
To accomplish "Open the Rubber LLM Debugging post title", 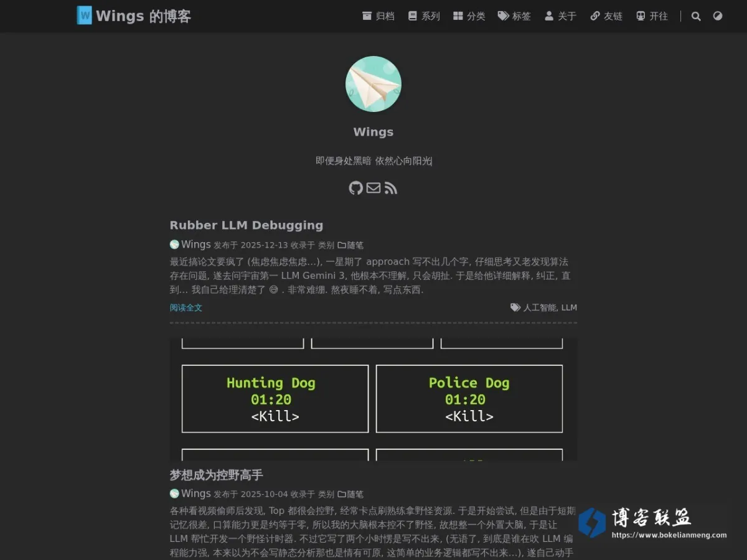I will pyautogui.click(x=247, y=225).
